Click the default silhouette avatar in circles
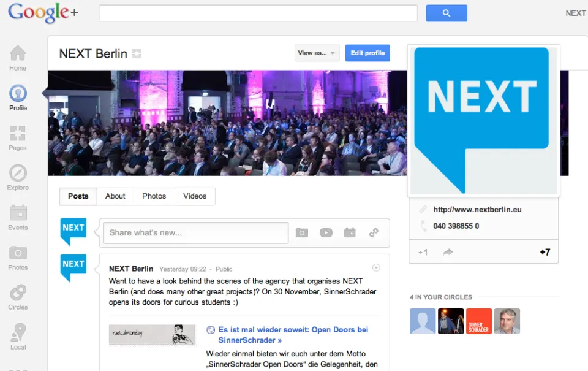 423,321
